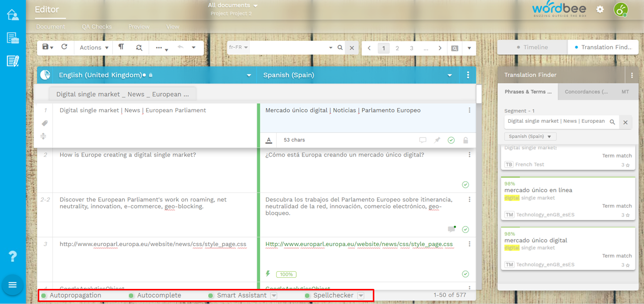This screenshot has height=304, width=644.
Task: Toggle the paragraph marks (pilcrow) icon
Action: (121, 47)
